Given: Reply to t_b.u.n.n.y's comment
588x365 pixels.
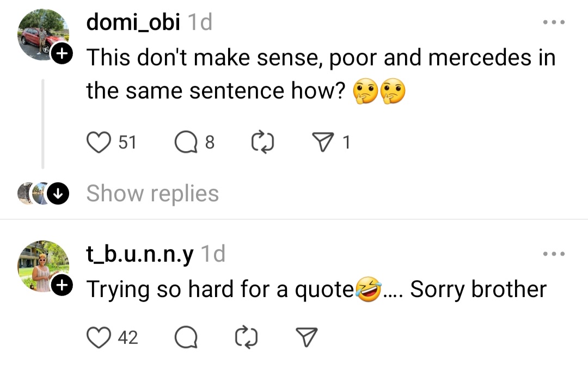Looking at the screenshot, I should click(x=186, y=338).
